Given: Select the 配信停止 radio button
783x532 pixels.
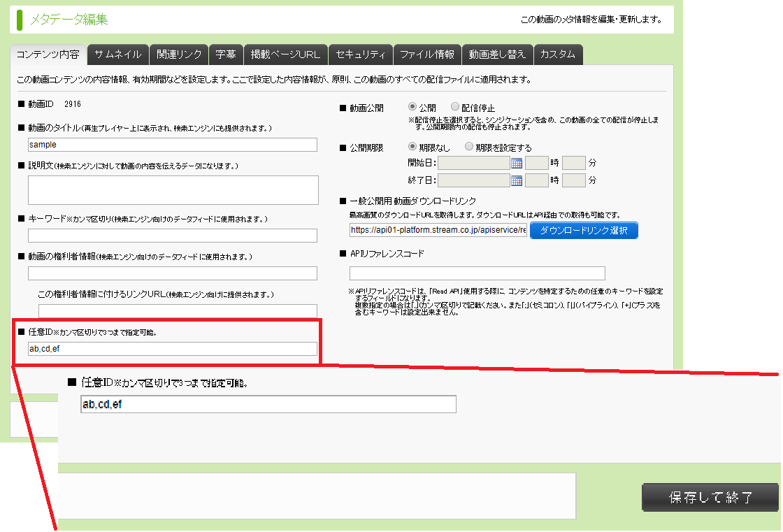Looking at the screenshot, I should [455, 106].
